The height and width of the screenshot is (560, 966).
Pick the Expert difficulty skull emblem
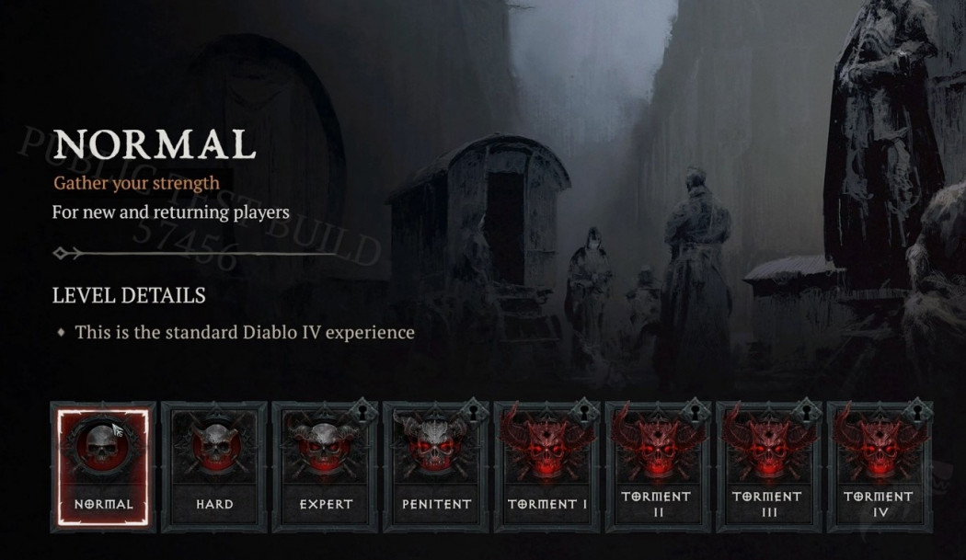point(322,446)
